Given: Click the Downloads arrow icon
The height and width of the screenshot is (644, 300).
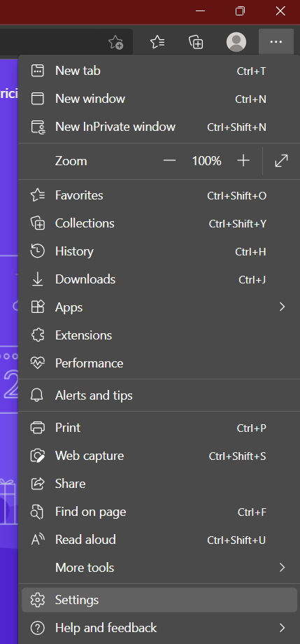Looking at the screenshot, I should pyautogui.click(x=37, y=279).
